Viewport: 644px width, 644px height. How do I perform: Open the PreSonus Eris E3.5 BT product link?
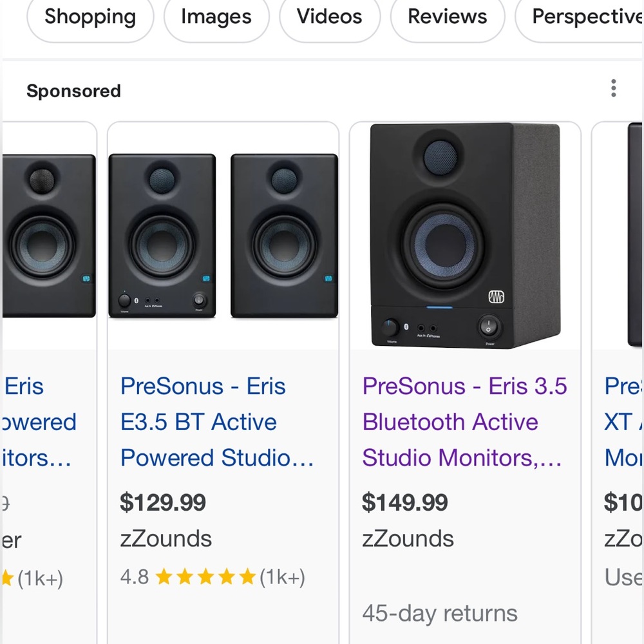coord(216,422)
